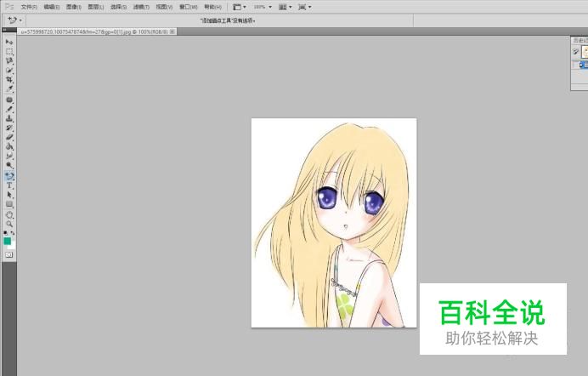Open the view extras dropdown in menu bar

pyautogui.click(x=240, y=7)
